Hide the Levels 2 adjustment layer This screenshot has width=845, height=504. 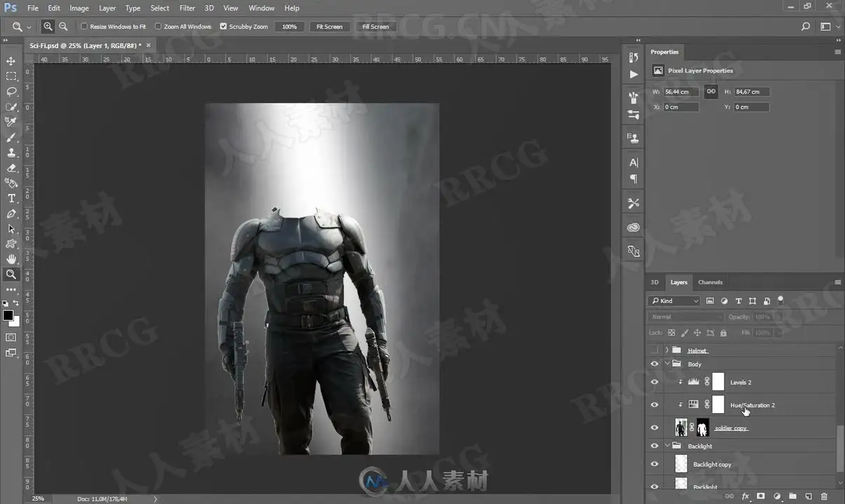654,382
